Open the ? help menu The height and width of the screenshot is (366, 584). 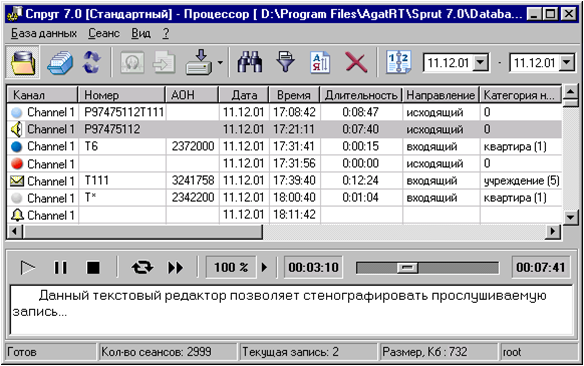pyautogui.click(x=166, y=34)
